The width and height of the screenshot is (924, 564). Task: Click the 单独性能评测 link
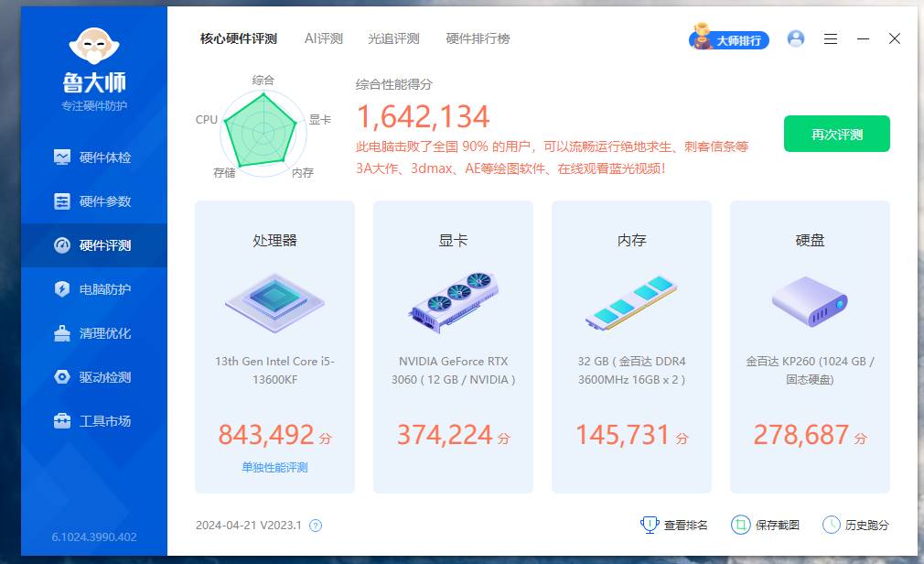[x=274, y=467]
